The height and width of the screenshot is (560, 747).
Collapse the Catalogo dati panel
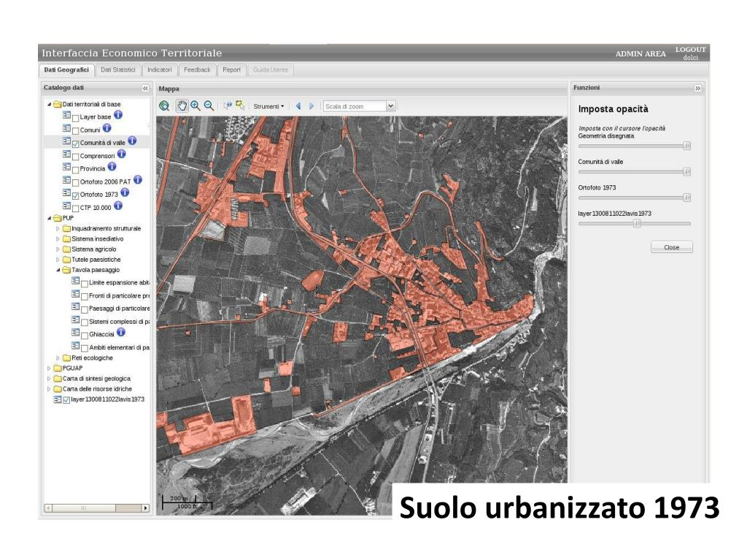click(144, 88)
